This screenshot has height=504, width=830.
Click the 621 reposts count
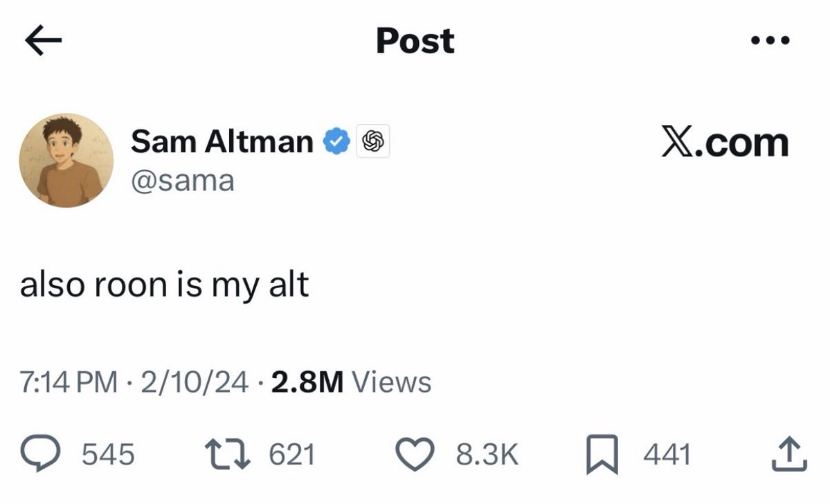[291, 455]
